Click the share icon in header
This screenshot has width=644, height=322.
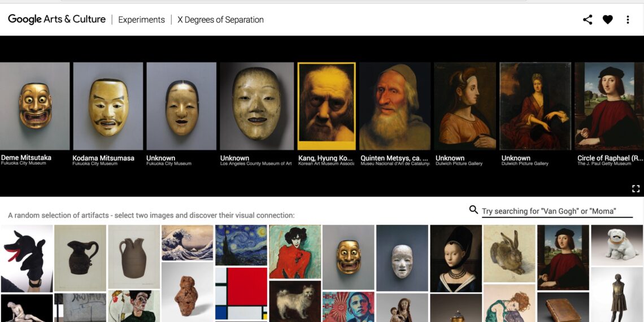coord(588,20)
